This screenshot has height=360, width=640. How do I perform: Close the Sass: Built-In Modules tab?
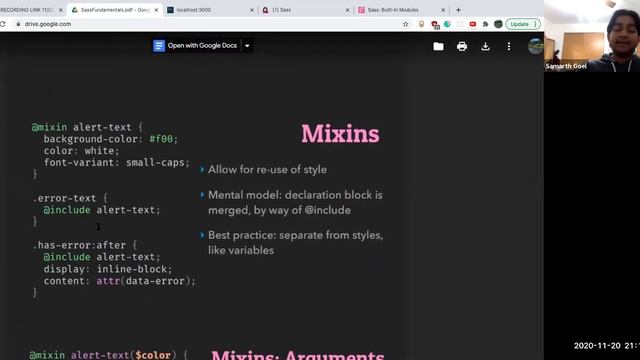pyautogui.click(x=443, y=10)
